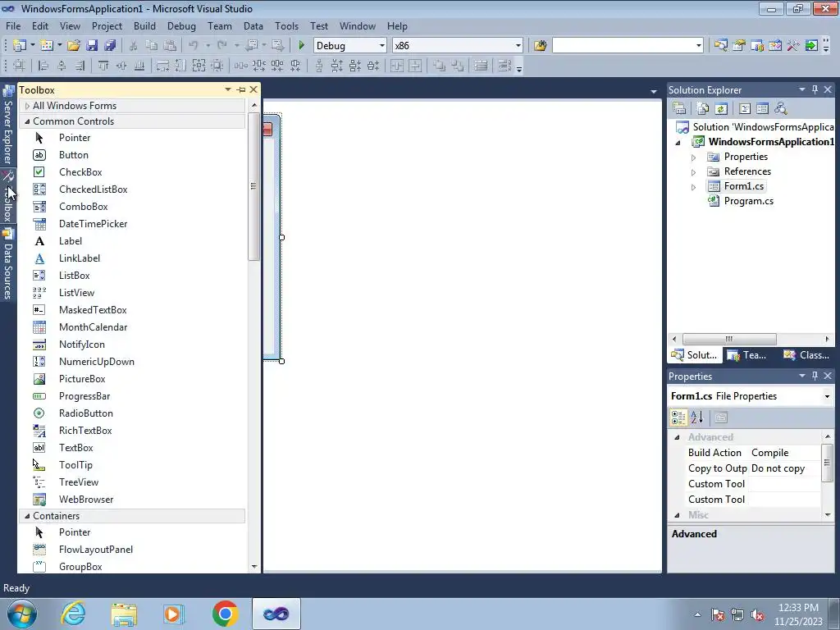Expand the All Windows Forms toolbox group

27,106
